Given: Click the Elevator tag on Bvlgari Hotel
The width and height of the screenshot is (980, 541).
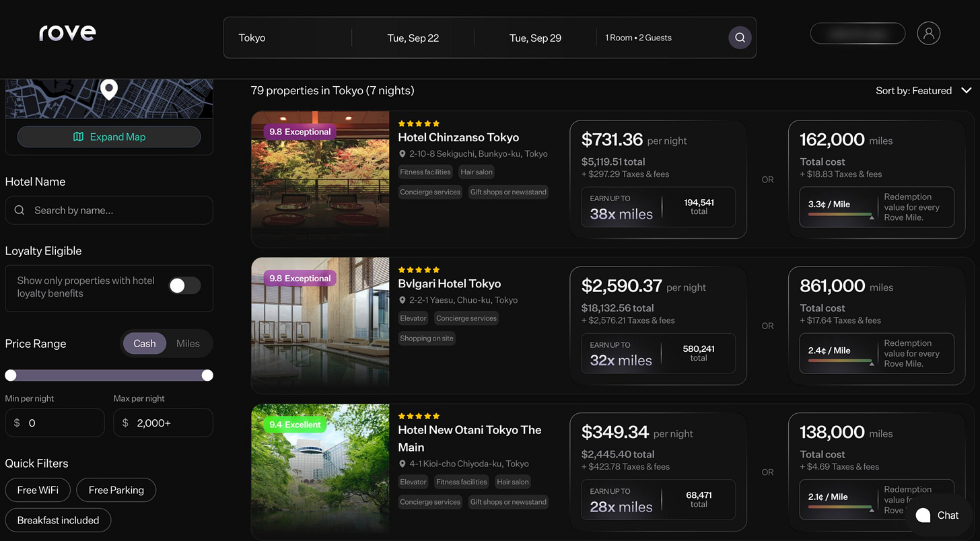Looking at the screenshot, I should [x=413, y=318].
